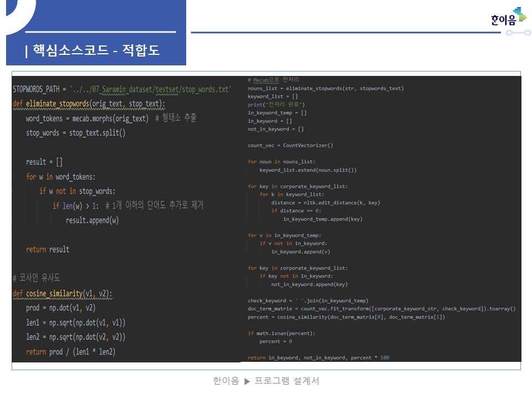Click the 'if w not in stop_words:' line

pyautogui.click(x=78, y=191)
